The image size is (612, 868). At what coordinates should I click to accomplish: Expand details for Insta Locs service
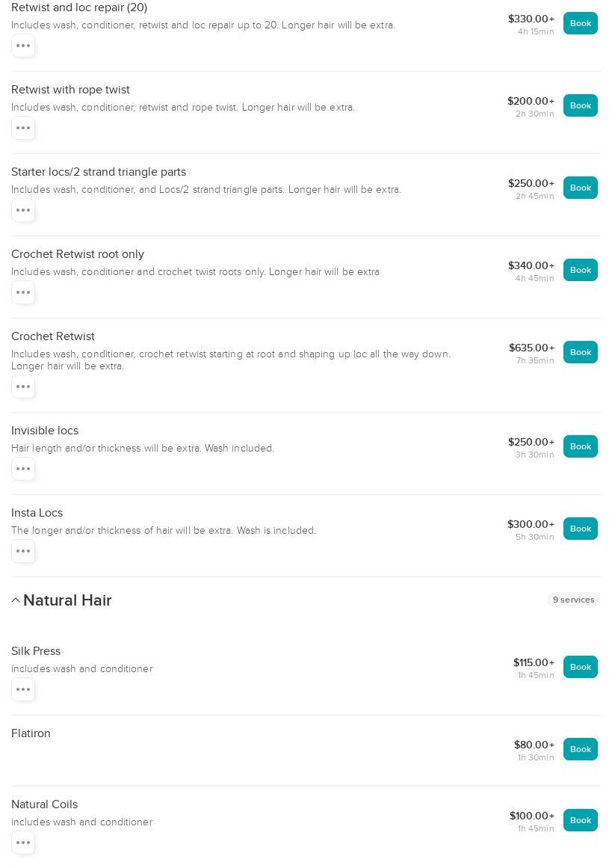tap(23, 551)
